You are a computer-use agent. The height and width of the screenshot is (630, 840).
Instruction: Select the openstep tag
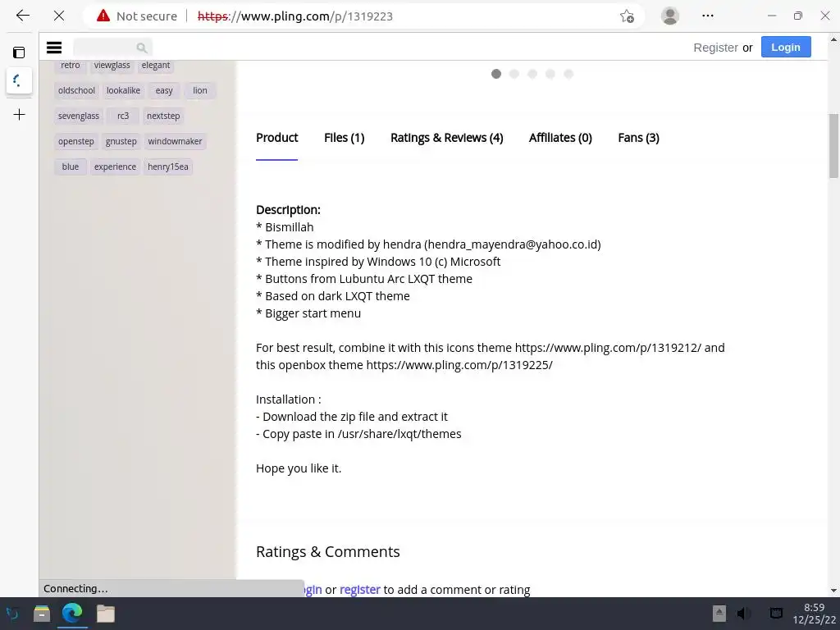tap(76, 141)
